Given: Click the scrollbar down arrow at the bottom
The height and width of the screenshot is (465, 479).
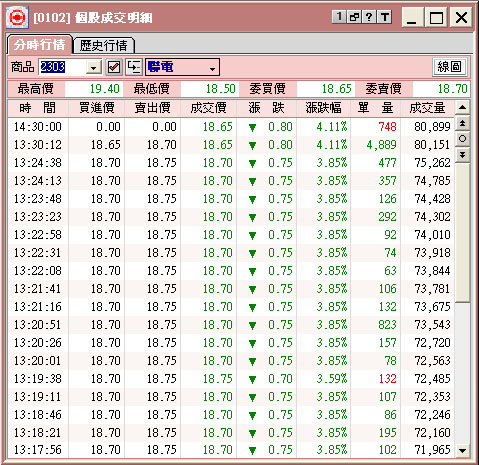Looking at the screenshot, I should tap(462, 451).
